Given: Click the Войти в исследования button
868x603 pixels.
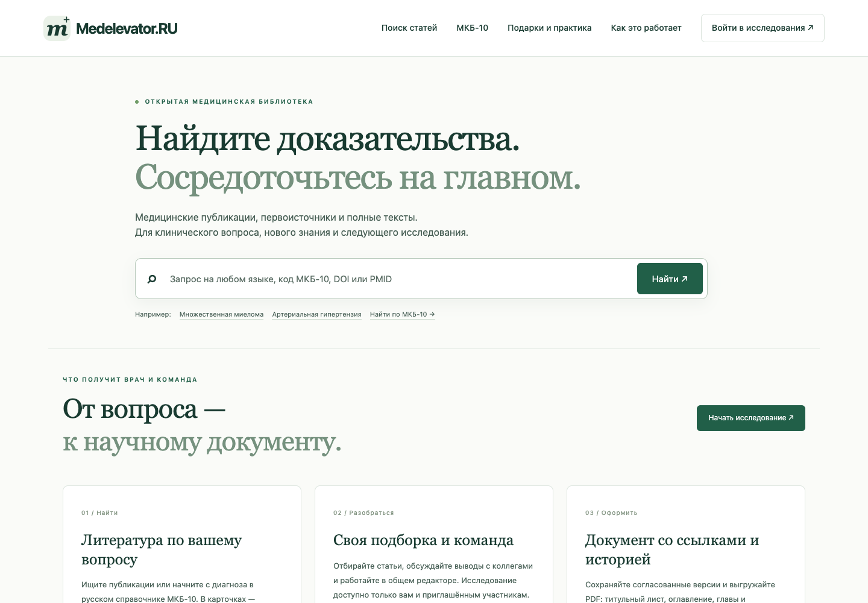Looking at the screenshot, I should pyautogui.click(x=763, y=28).
